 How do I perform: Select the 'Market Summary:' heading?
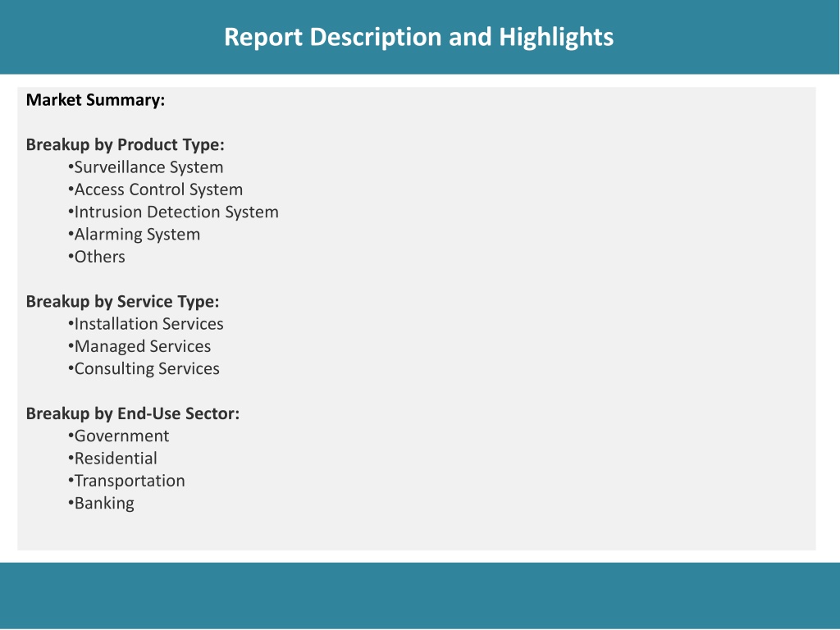coord(95,100)
